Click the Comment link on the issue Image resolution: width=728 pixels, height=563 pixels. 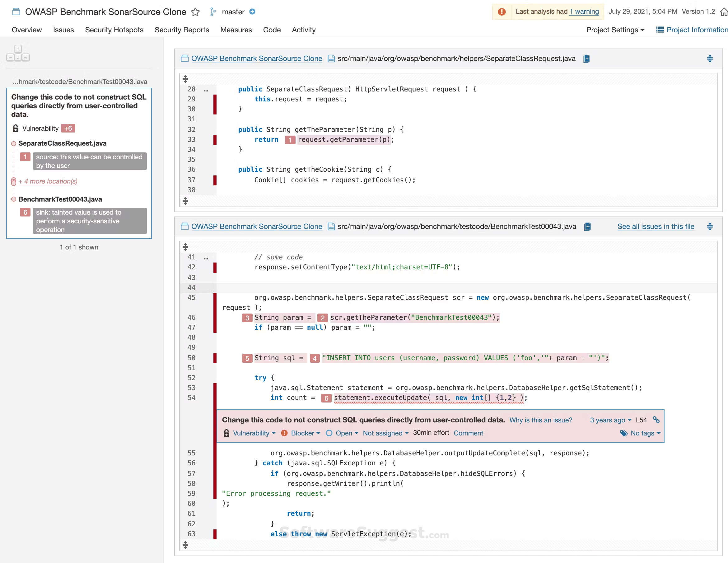468,433
